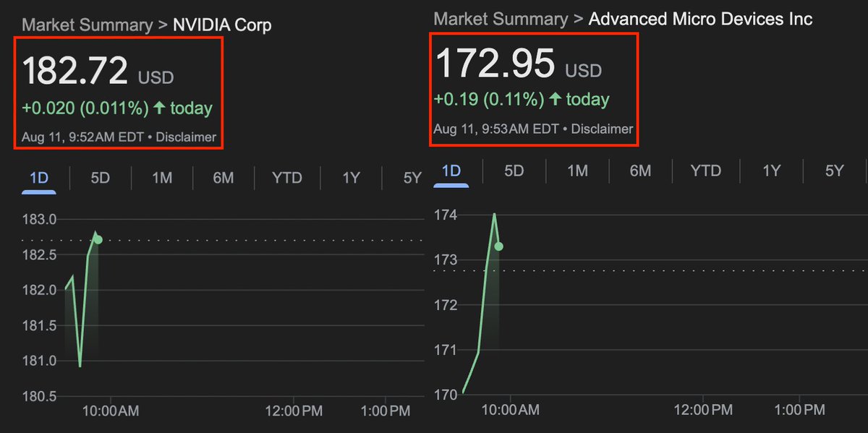Image resolution: width=868 pixels, height=433 pixels.
Task: Select the 5D tab in NVIDIA chart
Action: pos(100,177)
